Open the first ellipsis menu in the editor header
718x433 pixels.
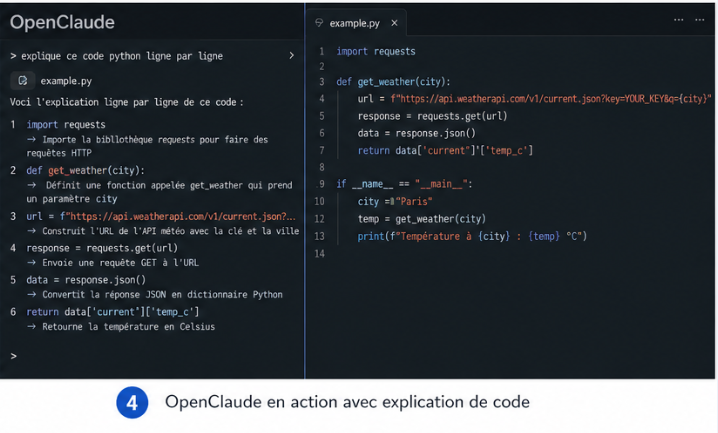pos(679,20)
